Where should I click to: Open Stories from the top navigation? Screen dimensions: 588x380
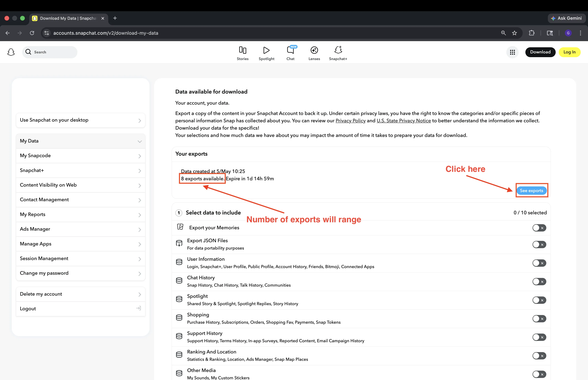tap(243, 53)
